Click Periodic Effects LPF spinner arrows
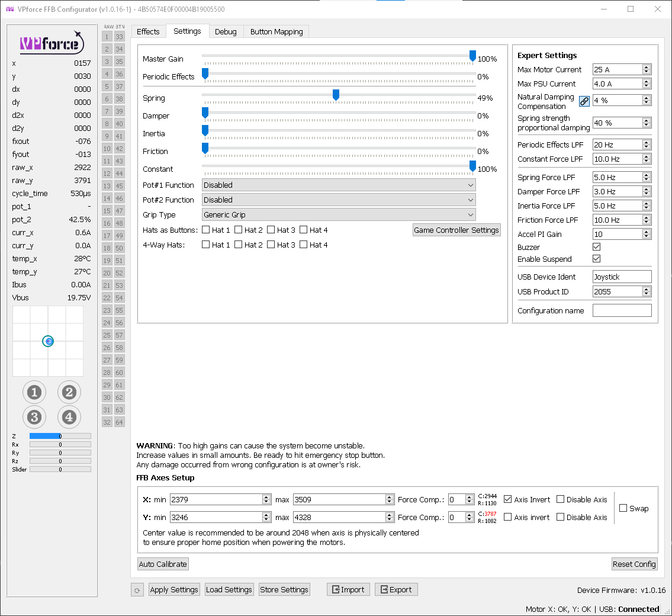The height and width of the screenshot is (616, 672). click(647, 145)
